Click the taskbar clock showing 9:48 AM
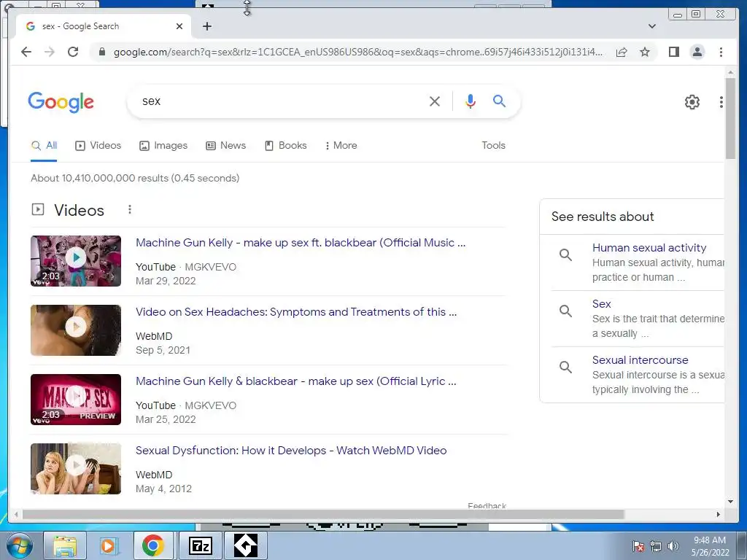747x560 pixels. [710, 546]
